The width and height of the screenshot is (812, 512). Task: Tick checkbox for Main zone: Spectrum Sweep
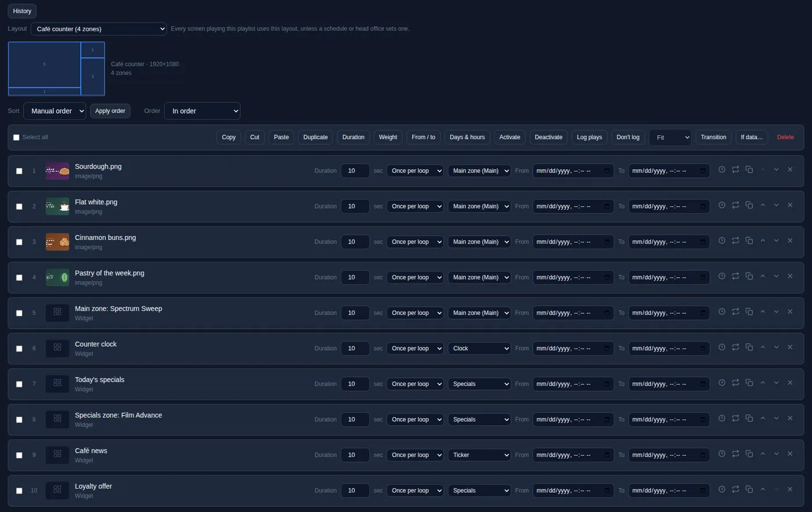pos(19,313)
